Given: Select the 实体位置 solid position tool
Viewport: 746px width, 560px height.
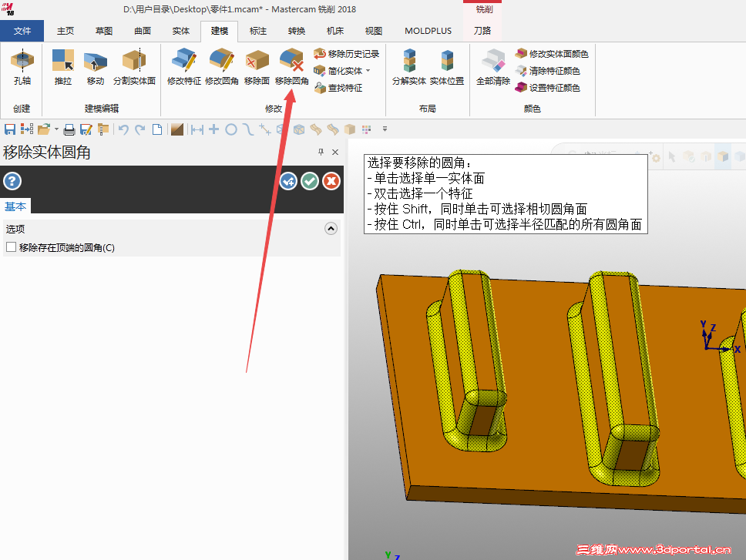Looking at the screenshot, I should (447, 66).
